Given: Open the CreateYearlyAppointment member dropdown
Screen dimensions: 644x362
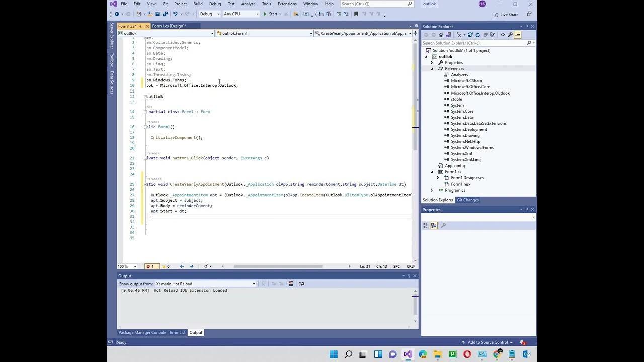Looking at the screenshot, I should (364, 33).
